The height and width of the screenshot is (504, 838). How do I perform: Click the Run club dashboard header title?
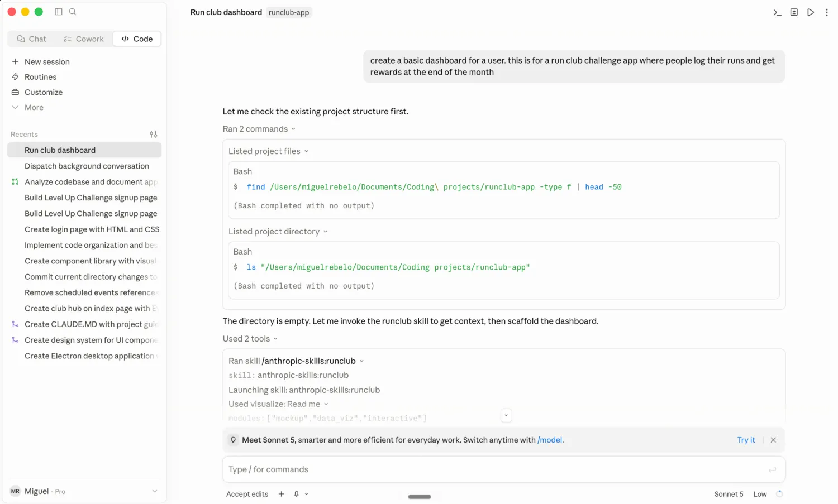coord(226,12)
